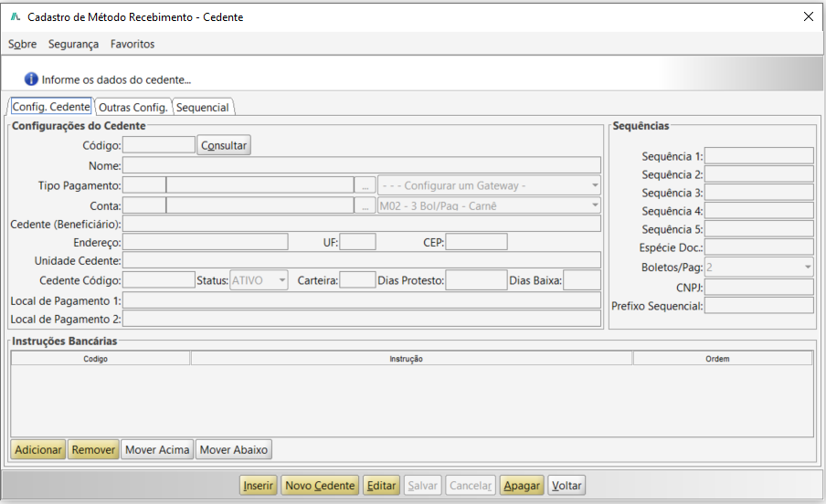The image size is (826, 504).
Task: Open the Tipo Pagamento lookup ellipsis button
Action: 365,185
